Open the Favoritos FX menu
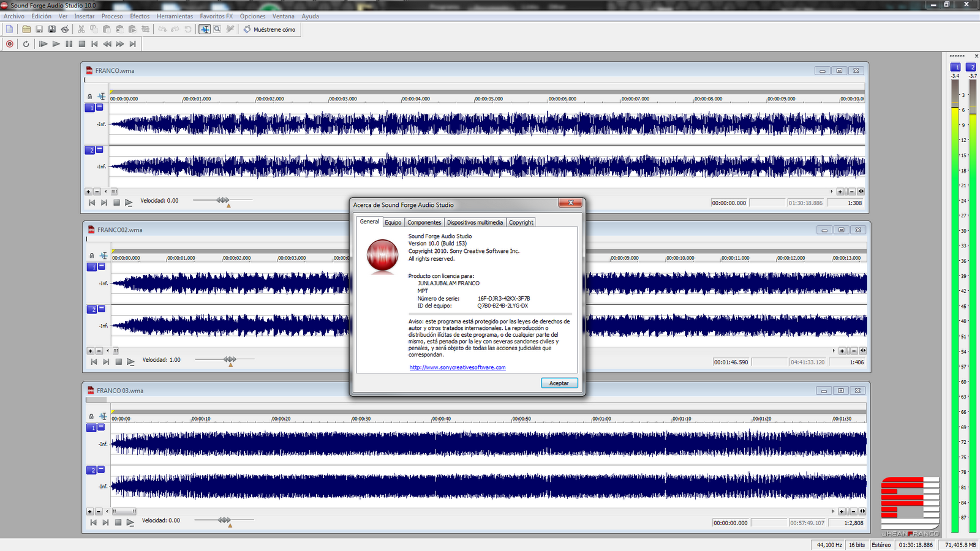This screenshot has width=980, height=551. click(216, 17)
